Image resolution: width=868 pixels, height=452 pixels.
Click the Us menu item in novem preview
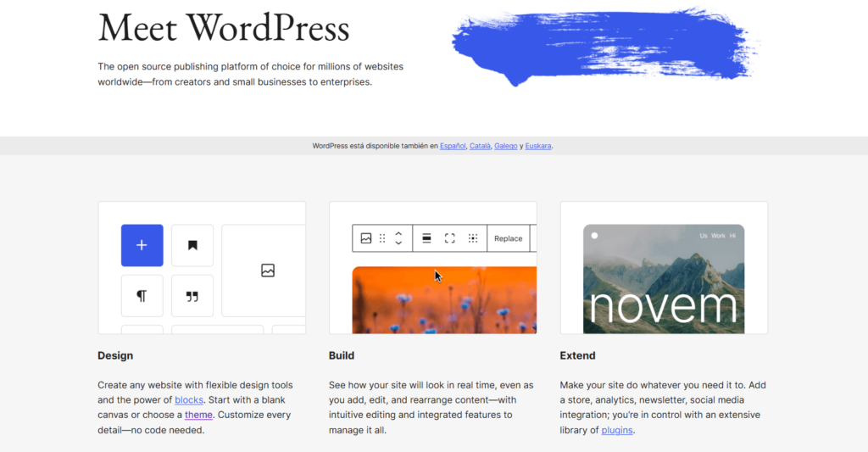pyautogui.click(x=703, y=236)
